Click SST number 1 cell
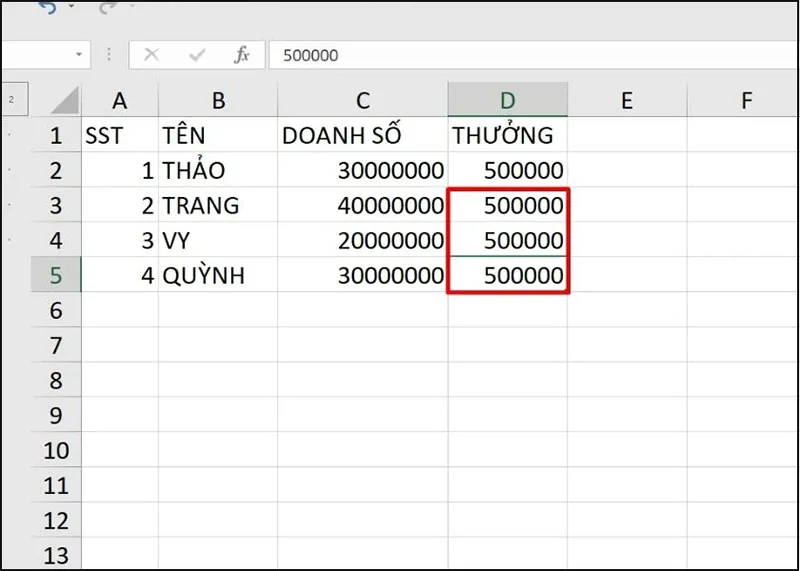Viewport: 800px width, 571px height. [120, 170]
